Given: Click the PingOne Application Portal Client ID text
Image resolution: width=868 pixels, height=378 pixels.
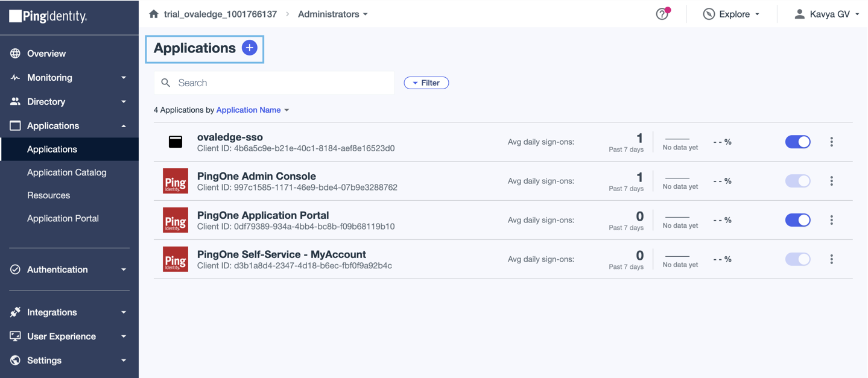Looking at the screenshot, I should click(x=296, y=227).
